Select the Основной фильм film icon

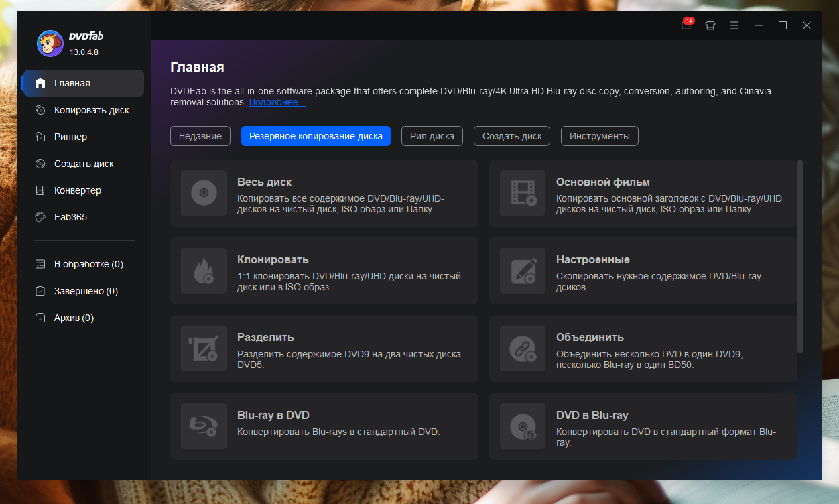point(523,193)
